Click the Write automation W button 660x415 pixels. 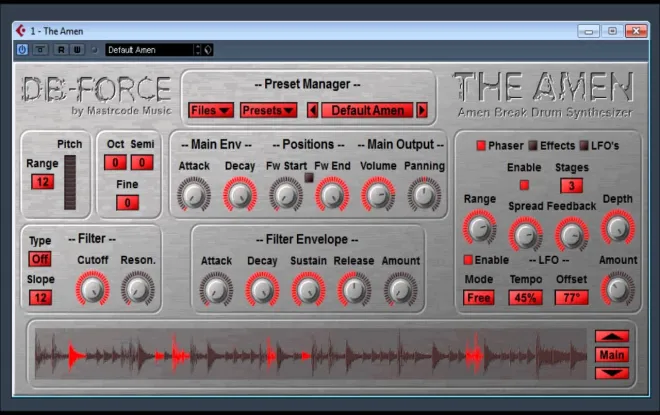pyautogui.click(x=77, y=50)
